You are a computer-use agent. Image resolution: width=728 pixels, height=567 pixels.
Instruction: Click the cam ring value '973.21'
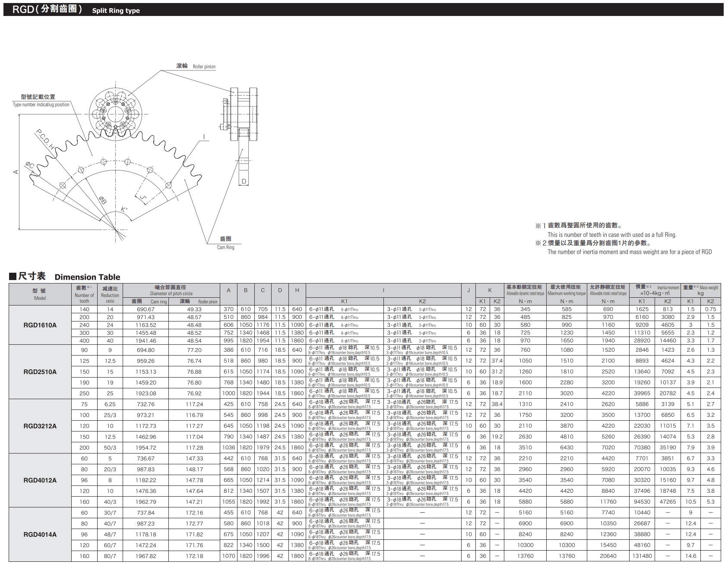[x=146, y=415]
